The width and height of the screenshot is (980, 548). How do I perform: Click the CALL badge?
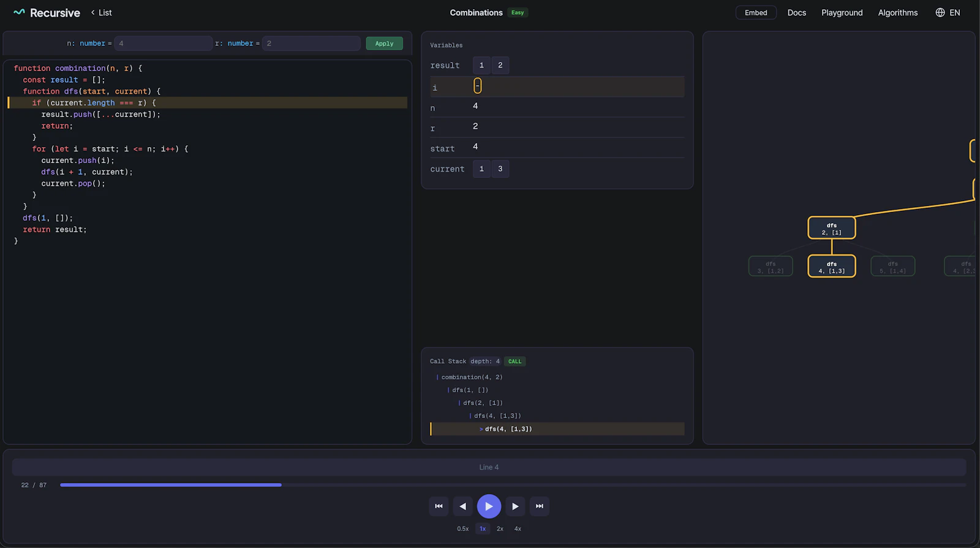pos(515,361)
